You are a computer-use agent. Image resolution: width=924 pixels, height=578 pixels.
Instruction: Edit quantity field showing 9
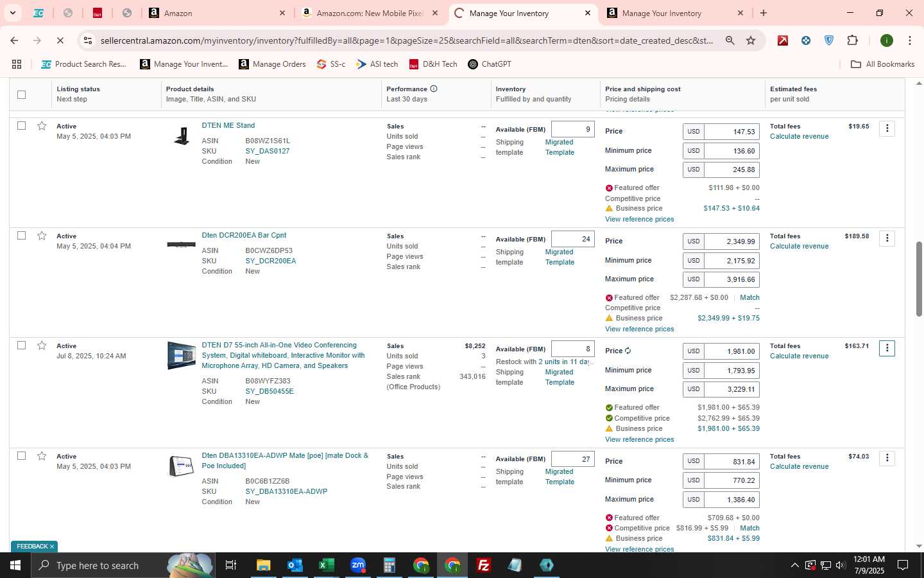(572, 129)
